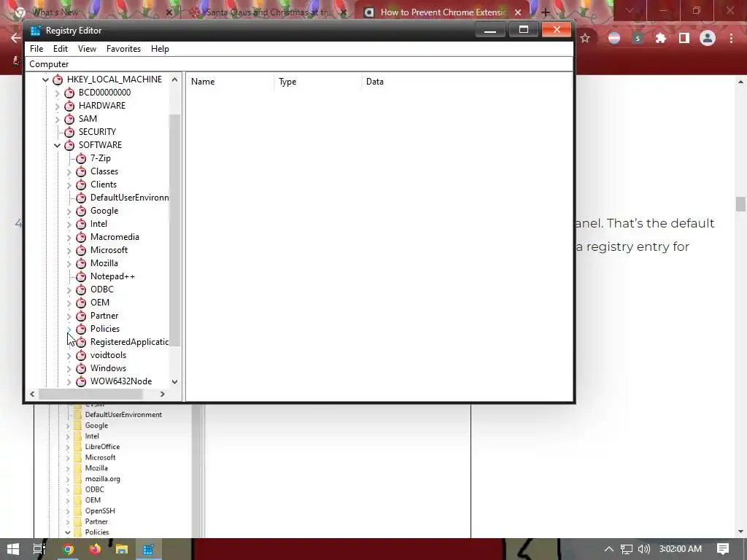Open the notification center icon
This screenshot has height=560, width=747.
pos(723,549)
